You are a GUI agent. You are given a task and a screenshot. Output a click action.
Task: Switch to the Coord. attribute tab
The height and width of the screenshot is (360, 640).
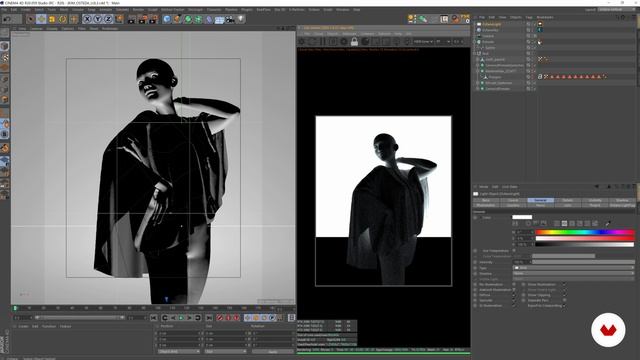pos(513,200)
